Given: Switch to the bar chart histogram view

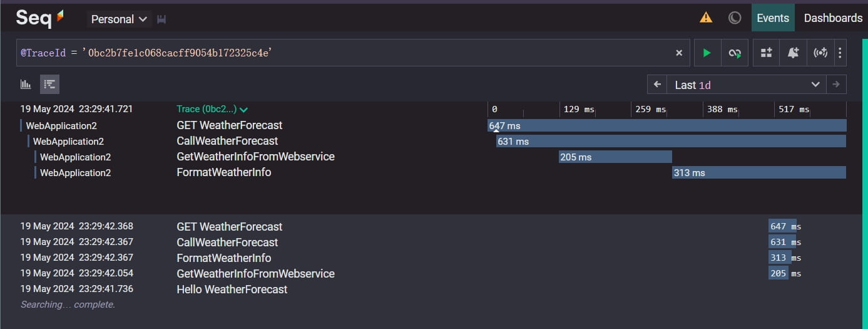Looking at the screenshot, I should click(26, 84).
